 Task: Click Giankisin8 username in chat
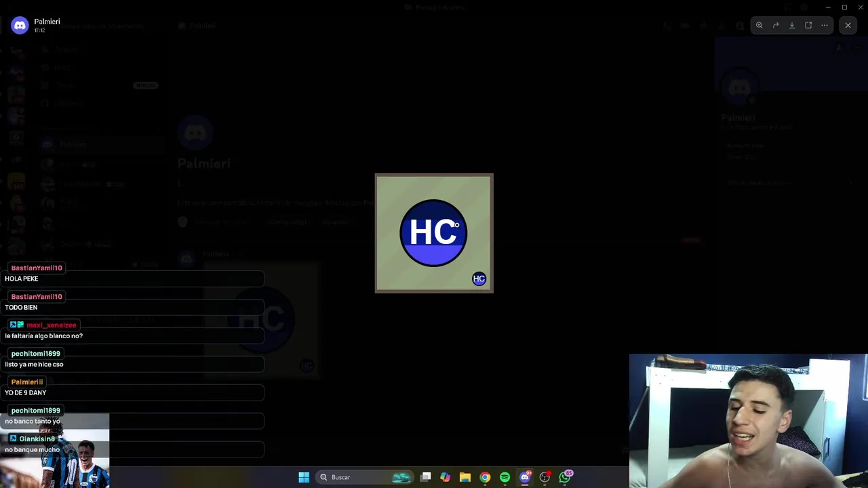click(37, 439)
